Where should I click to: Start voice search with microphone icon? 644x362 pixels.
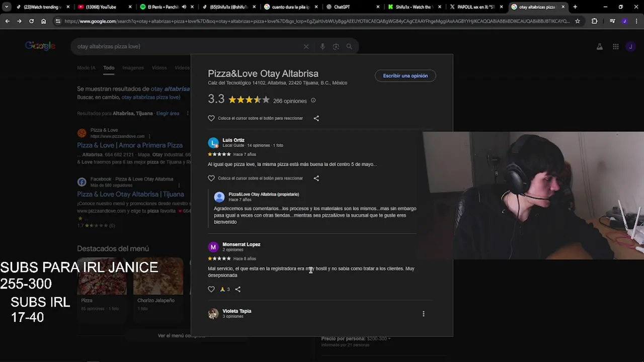[x=323, y=46]
